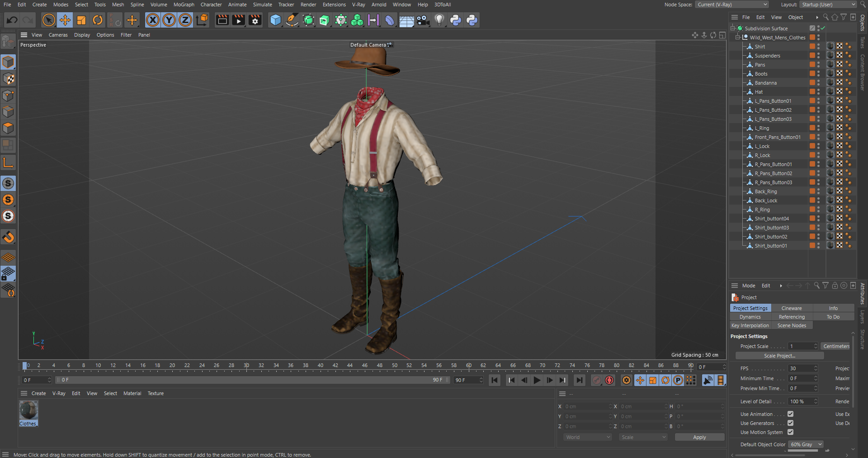Viewport: 868px width, 458px height.
Task: Open the Simulate menu
Action: (262, 5)
